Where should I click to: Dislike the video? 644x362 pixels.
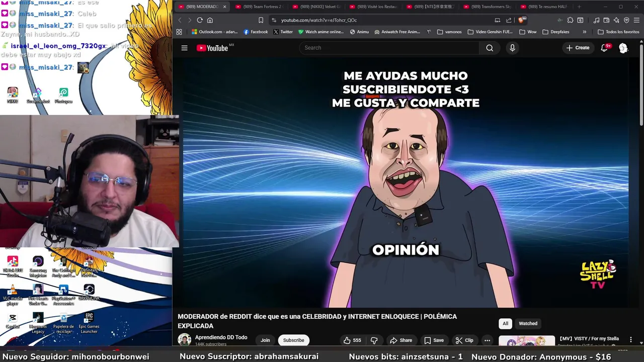(x=374, y=340)
